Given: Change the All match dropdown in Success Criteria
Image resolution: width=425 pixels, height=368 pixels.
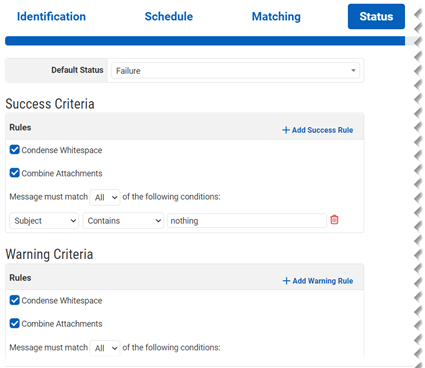Looking at the screenshot, I should pyautogui.click(x=105, y=197).
